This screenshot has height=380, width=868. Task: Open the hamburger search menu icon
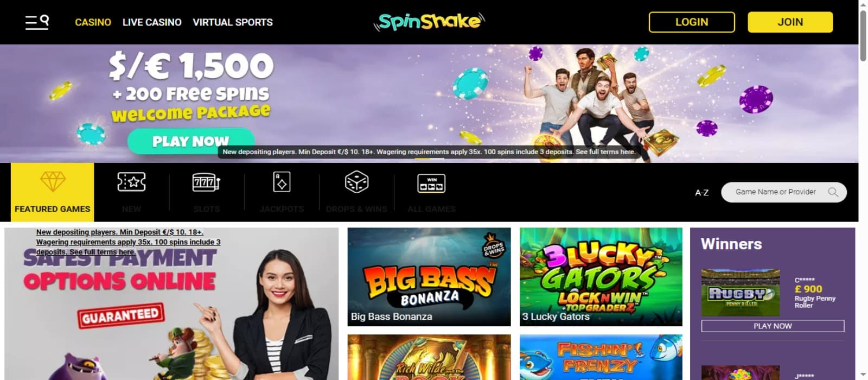click(x=37, y=22)
